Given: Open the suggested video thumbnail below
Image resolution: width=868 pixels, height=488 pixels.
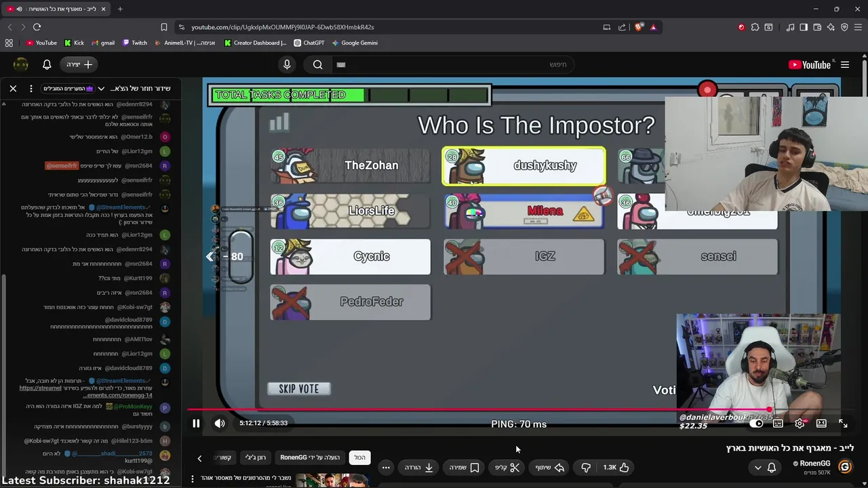Looking at the screenshot, I should pyautogui.click(x=332, y=481).
